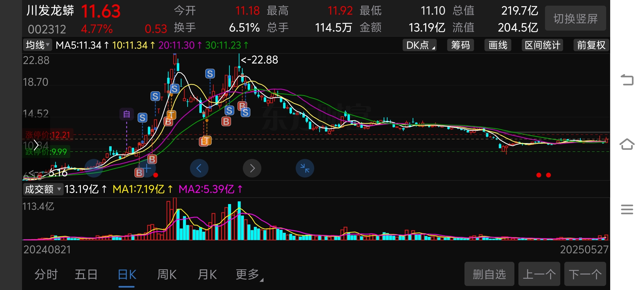Viewport: 644px width, 290px height.
Task: Switch to 周K tab
Action: 167,274
